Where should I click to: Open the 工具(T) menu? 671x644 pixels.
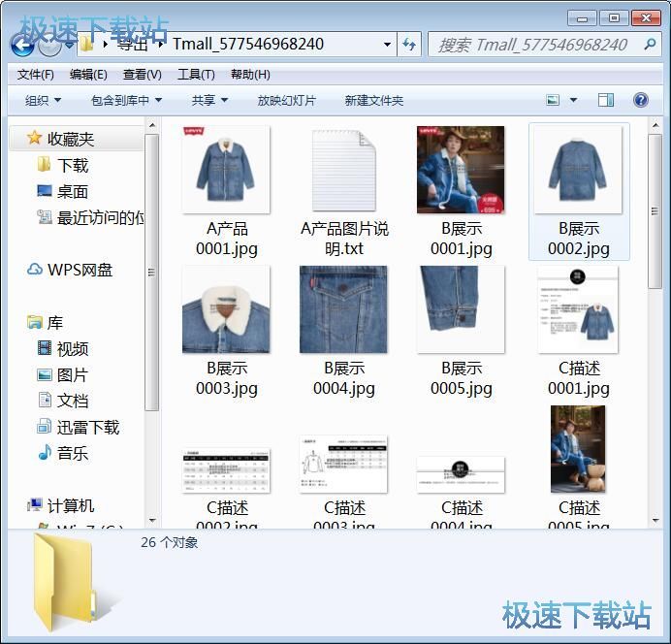point(196,75)
